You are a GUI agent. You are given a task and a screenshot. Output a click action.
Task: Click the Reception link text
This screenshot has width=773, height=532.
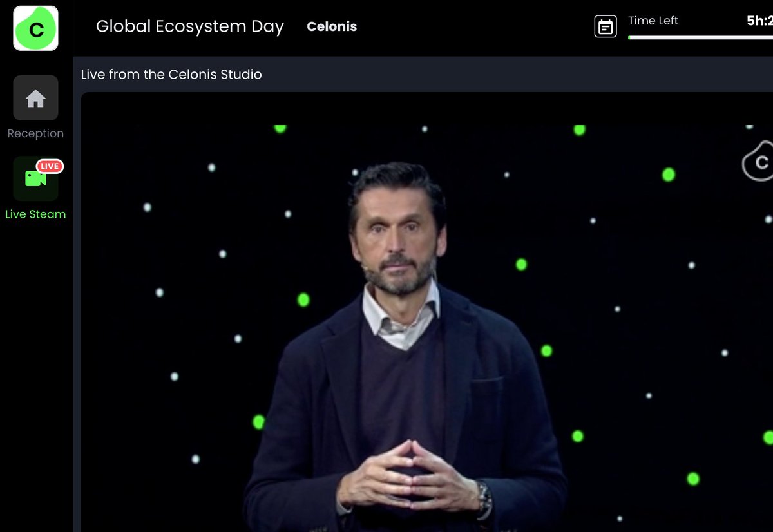click(35, 133)
